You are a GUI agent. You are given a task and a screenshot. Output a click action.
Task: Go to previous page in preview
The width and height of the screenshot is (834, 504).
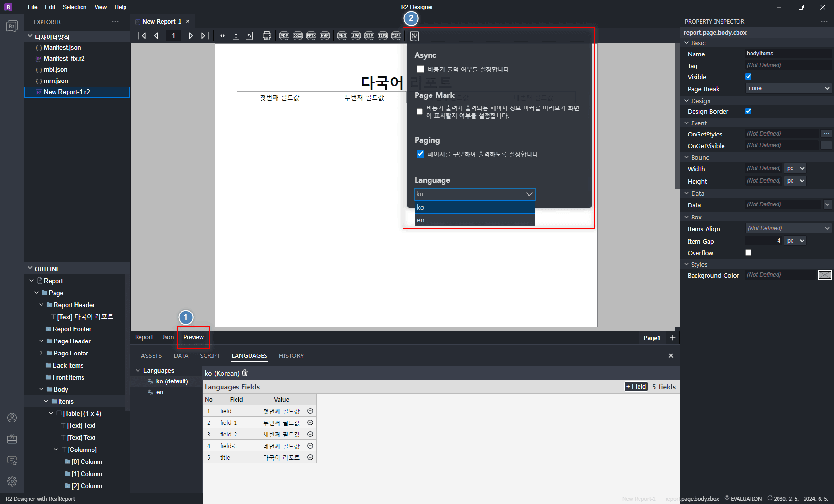coord(156,36)
